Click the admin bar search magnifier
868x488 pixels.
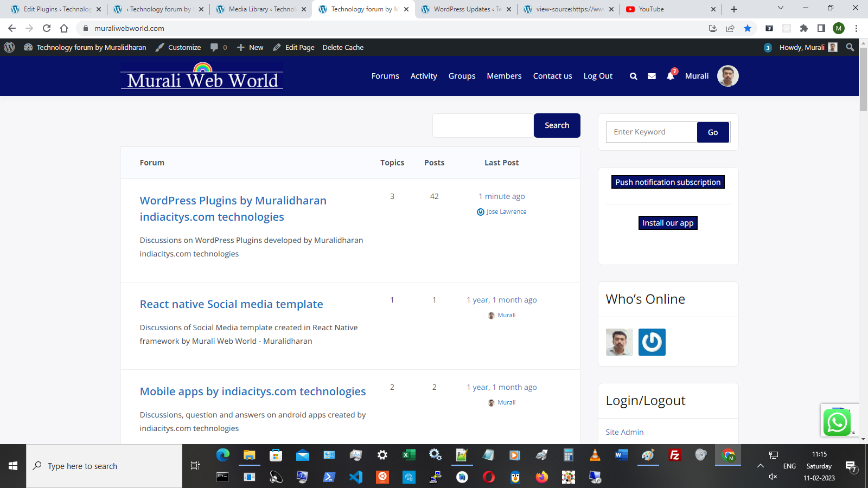click(x=850, y=47)
